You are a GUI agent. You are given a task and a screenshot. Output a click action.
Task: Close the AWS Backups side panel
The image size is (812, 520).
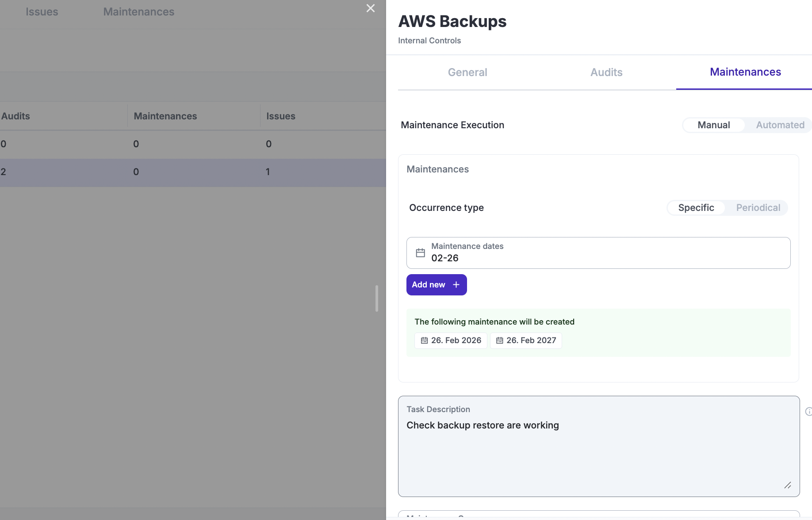371,8
